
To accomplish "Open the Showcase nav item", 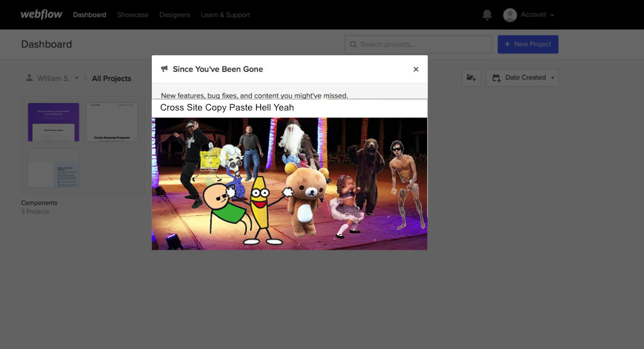I will pyautogui.click(x=133, y=15).
